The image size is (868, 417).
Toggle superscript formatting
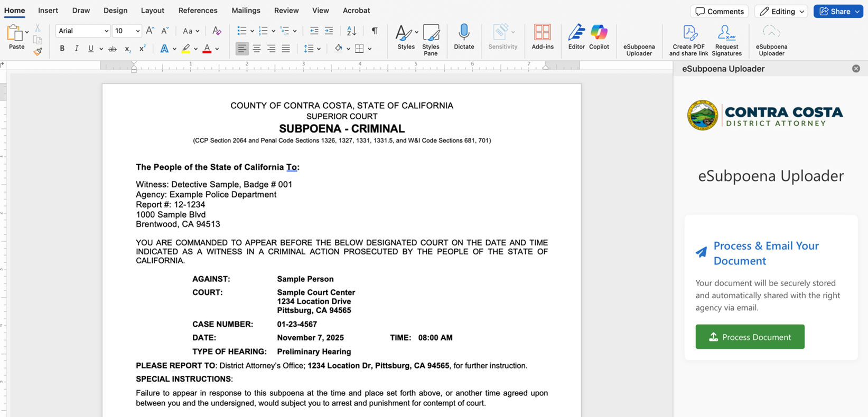point(142,49)
